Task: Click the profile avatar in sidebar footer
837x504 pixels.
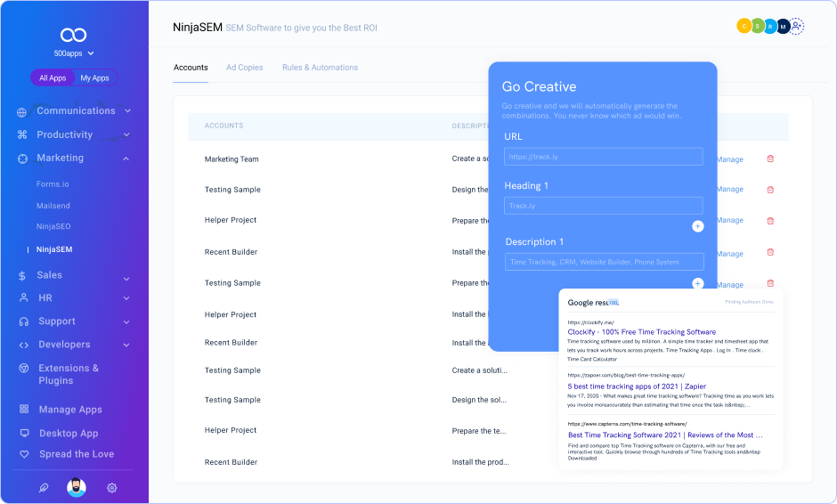Action: (77, 488)
